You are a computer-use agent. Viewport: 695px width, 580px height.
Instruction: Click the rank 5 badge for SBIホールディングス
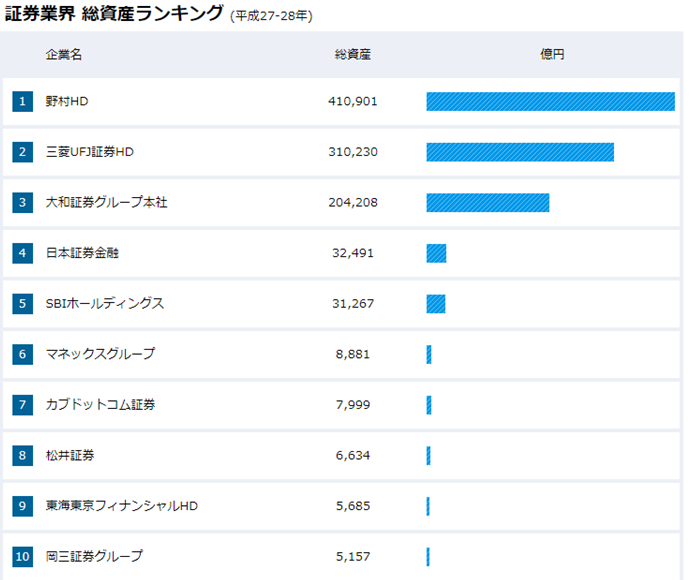click(x=23, y=304)
